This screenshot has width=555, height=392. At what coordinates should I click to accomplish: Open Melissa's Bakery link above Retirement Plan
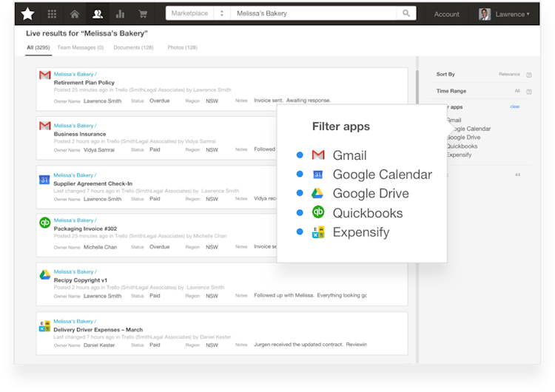point(75,74)
